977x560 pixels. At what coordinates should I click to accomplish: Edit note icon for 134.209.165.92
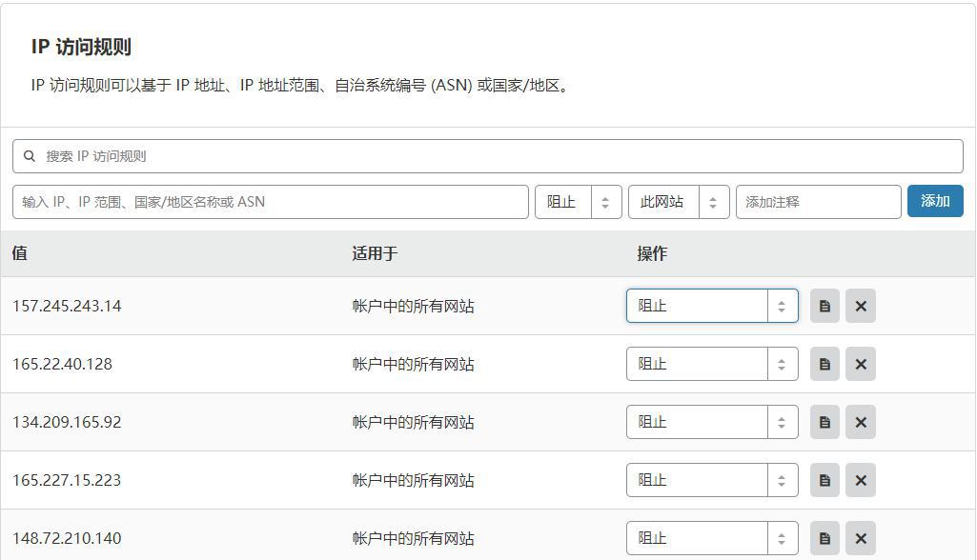[x=824, y=422]
